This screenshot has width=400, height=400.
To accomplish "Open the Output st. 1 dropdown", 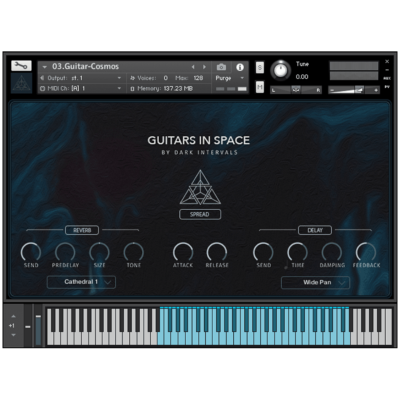I will pos(81,78).
